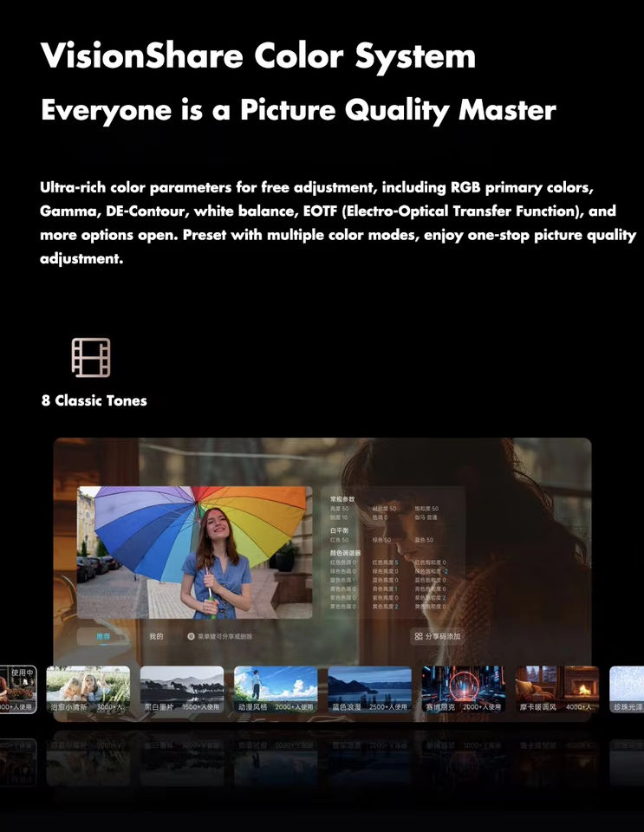Click the 常规参数 section header
This screenshot has height=832, width=644.
[x=342, y=499]
